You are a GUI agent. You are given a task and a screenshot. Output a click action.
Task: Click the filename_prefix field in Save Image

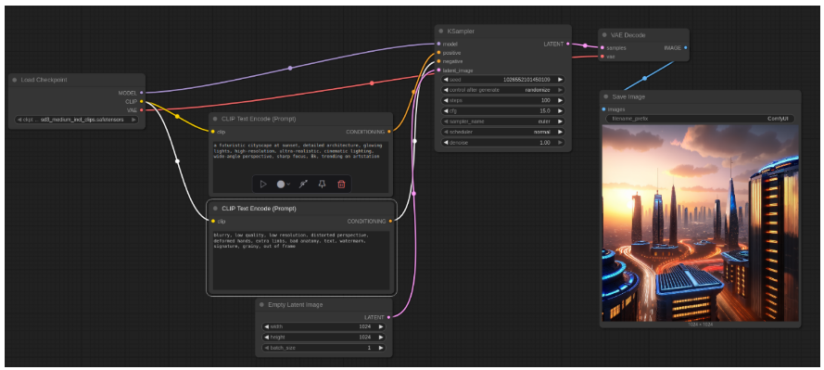click(x=701, y=119)
